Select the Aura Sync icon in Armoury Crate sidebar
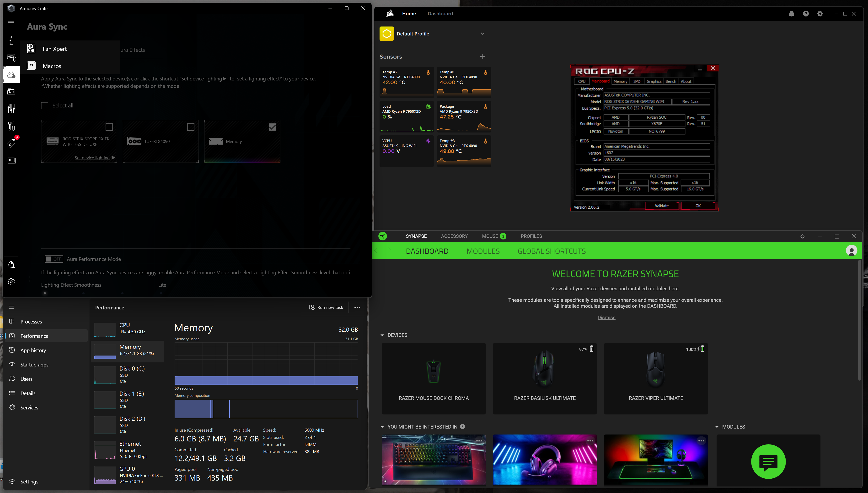Screen dimensions: 868x493 pos(11,74)
